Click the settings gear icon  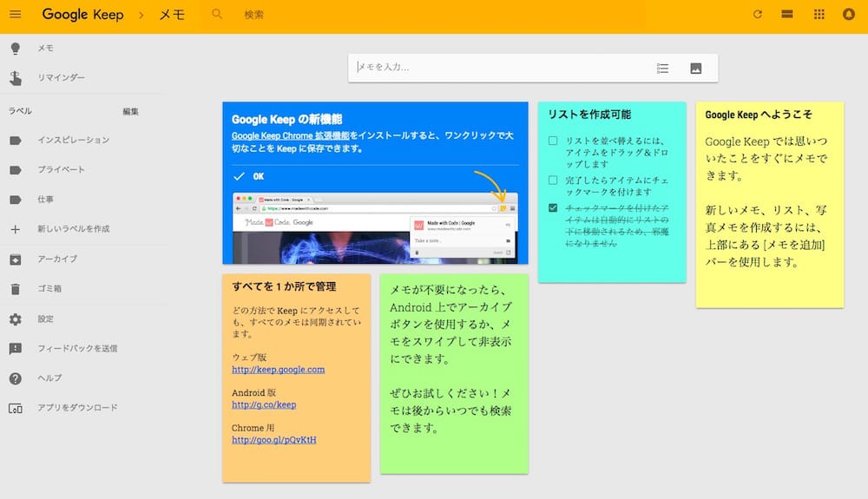[16, 319]
